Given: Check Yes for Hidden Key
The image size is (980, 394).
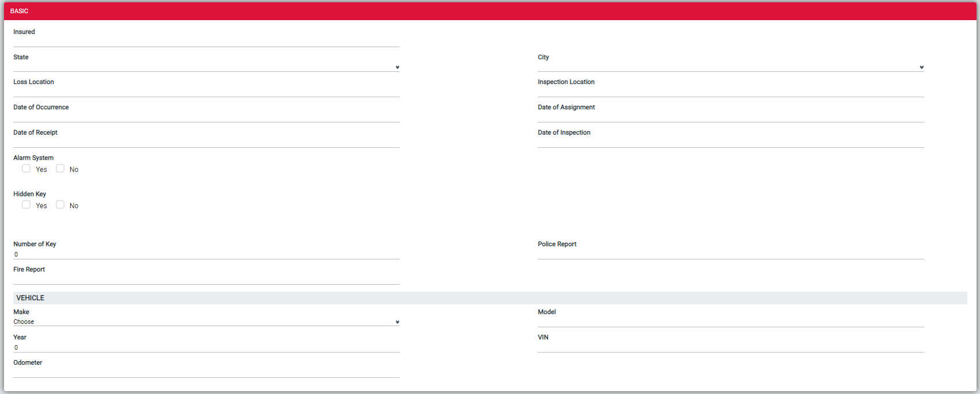Looking at the screenshot, I should [26, 205].
